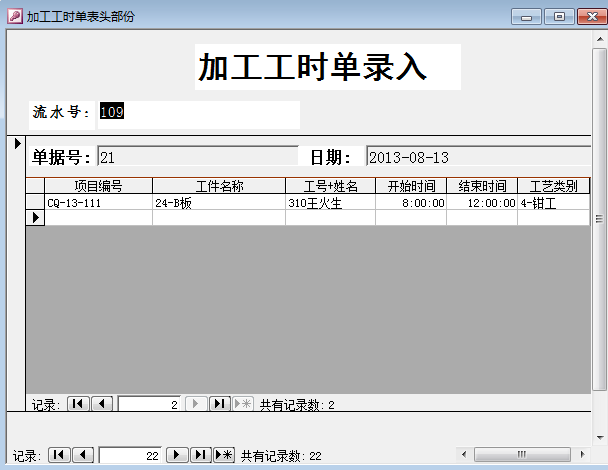Select the 工件名称 column header
608x470 pixels.
point(219,186)
